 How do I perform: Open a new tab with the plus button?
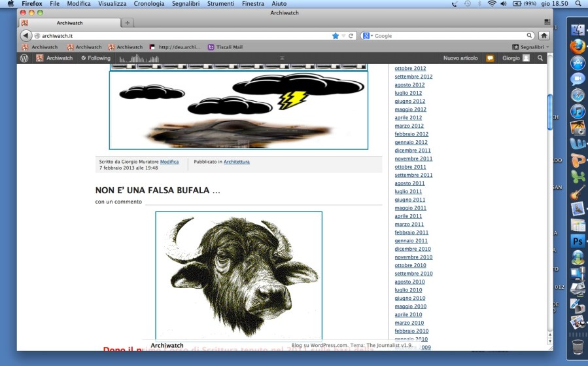coord(127,23)
